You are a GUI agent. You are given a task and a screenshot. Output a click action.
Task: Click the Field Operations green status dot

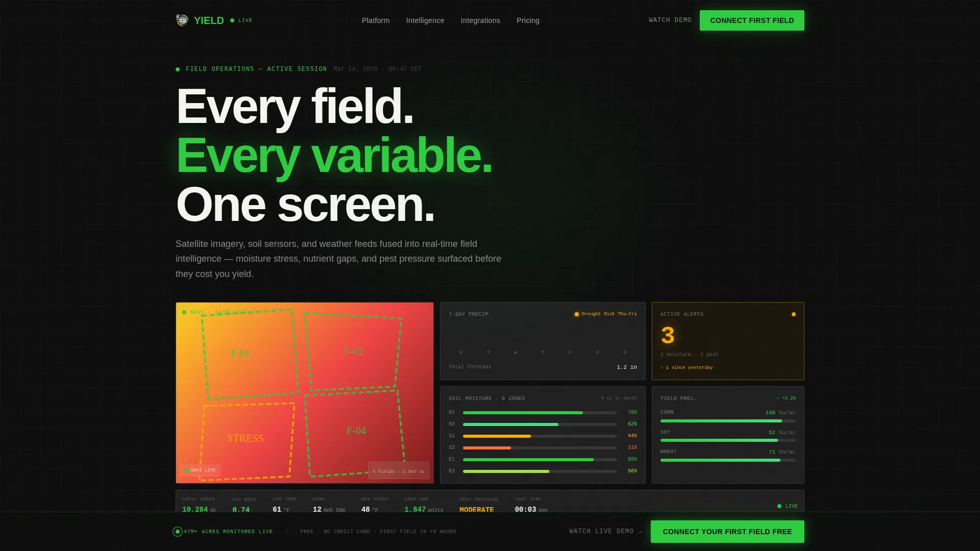(178, 69)
